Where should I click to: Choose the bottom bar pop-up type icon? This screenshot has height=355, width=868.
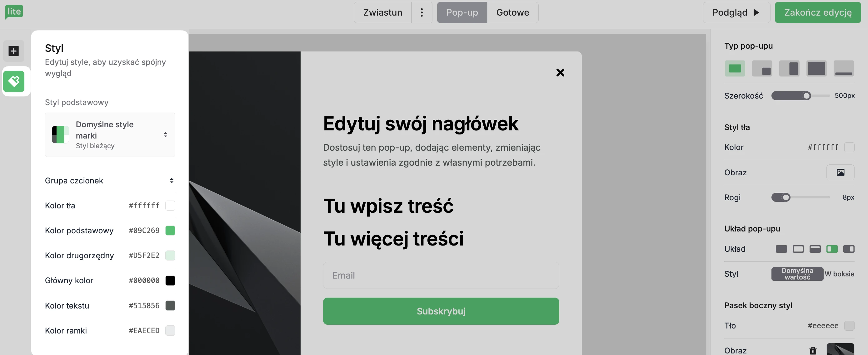point(843,69)
